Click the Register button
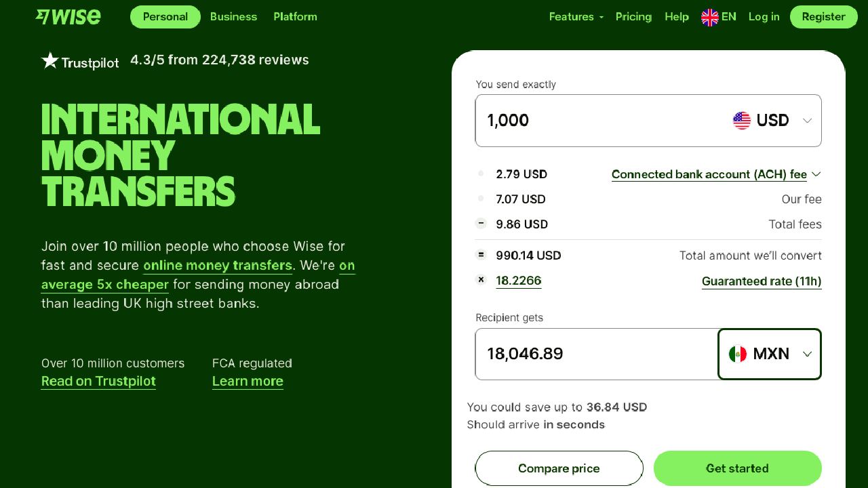This screenshot has height=488, width=868. (x=823, y=17)
